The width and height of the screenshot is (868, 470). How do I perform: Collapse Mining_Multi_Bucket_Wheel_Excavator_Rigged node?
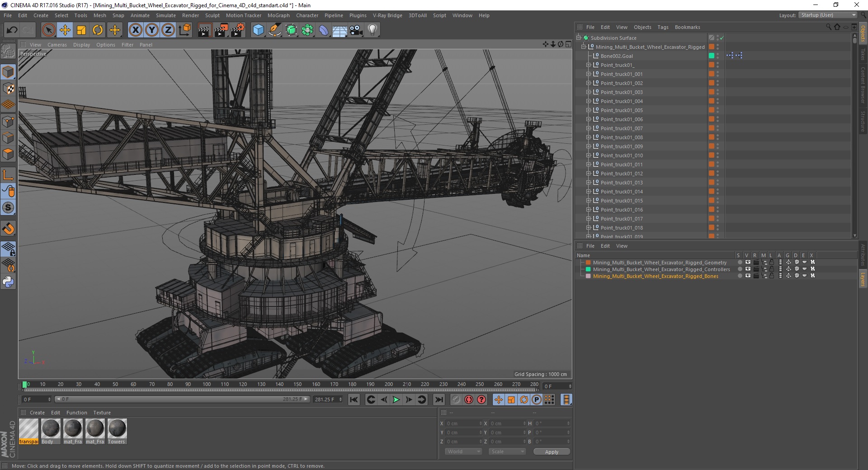pos(583,47)
